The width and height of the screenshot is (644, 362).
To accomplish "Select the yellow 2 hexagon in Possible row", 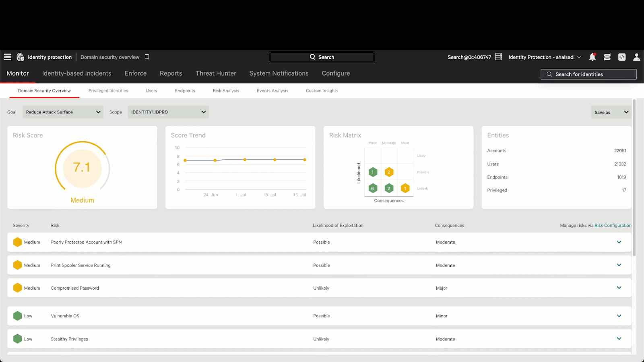I will (x=389, y=172).
